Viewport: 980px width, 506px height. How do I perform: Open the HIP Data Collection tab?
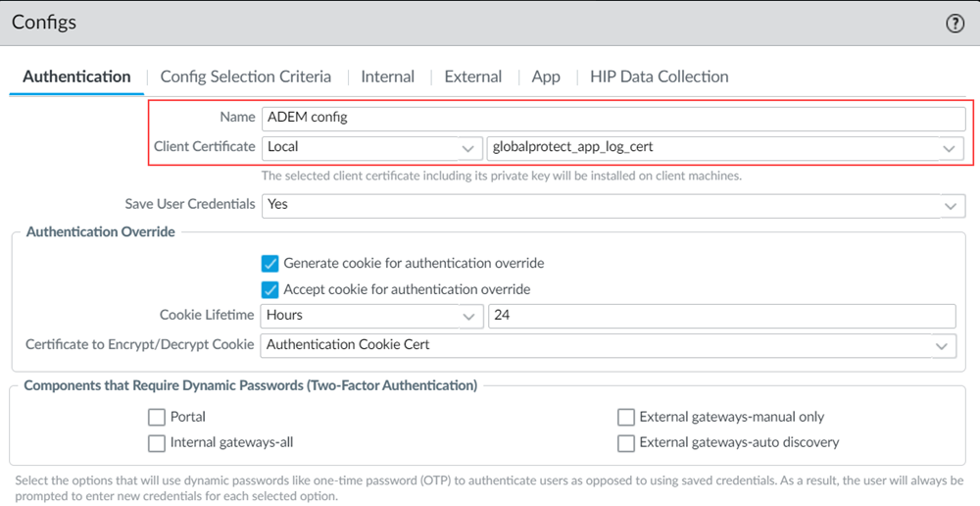[659, 76]
